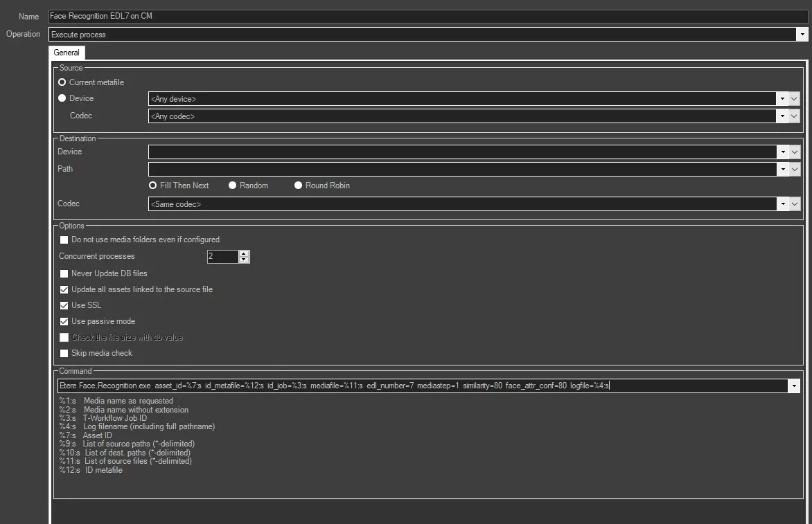Toggle the Skip media check checkbox

(x=64, y=353)
